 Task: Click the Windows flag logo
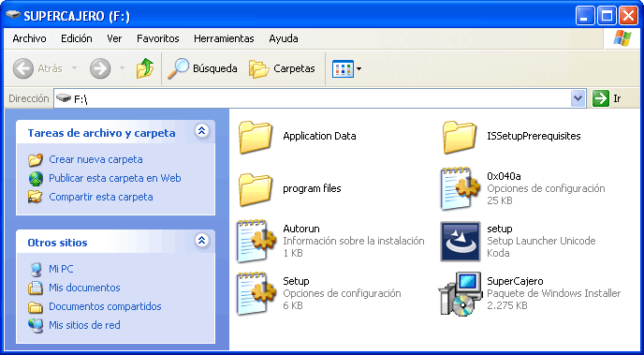pos(622,38)
